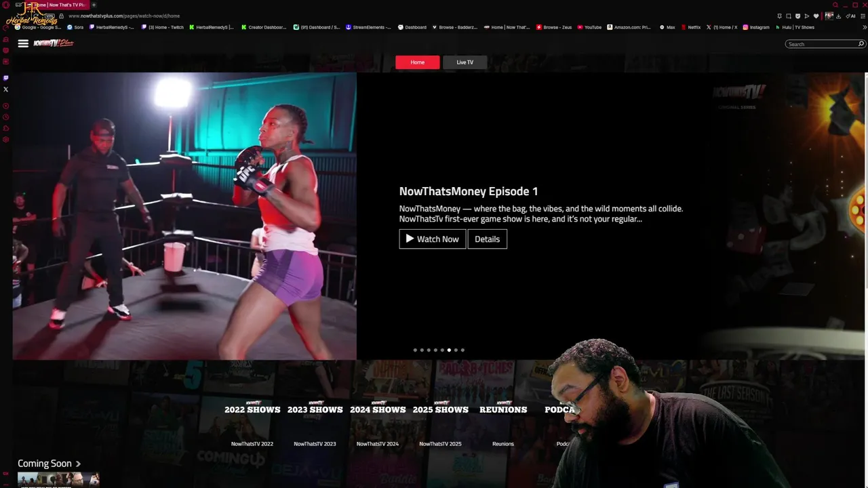Click the Opera menu logo in the corner
868x488 pixels.
tap(6, 5)
